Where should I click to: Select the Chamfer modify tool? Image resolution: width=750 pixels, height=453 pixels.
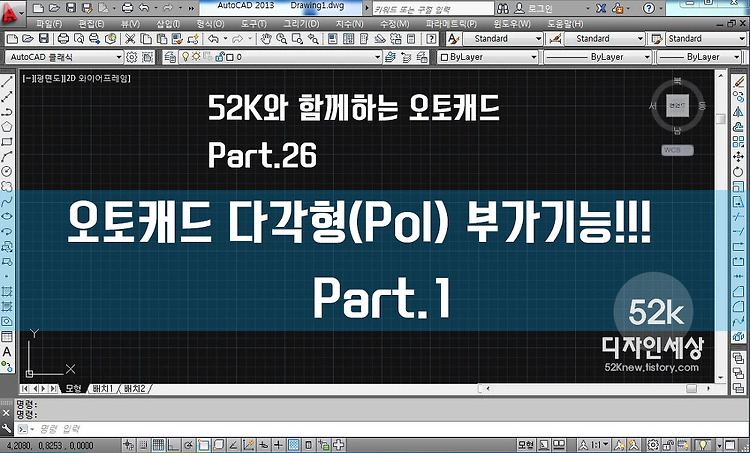(739, 291)
